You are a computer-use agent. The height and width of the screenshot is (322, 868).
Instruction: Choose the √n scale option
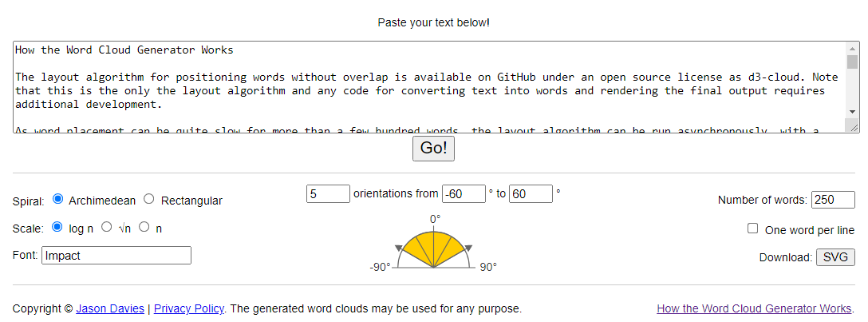pyautogui.click(x=107, y=227)
